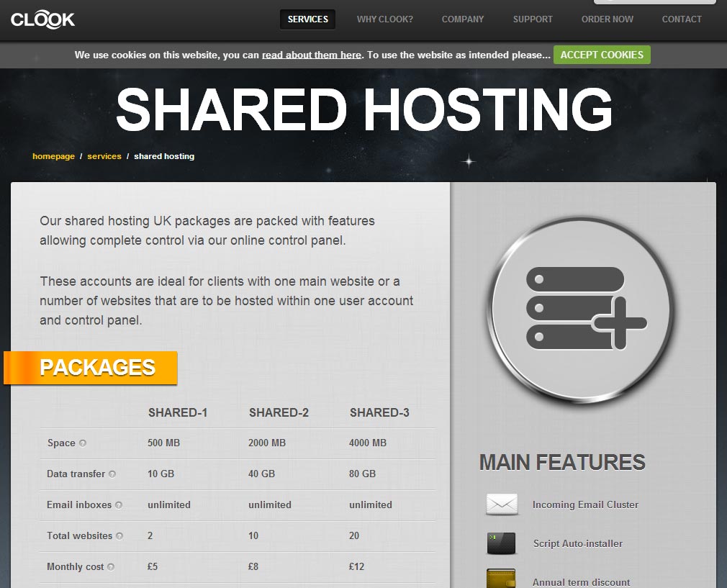Click the SHARED-1 total websites value '2'
This screenshot has width=727, height=588.
pos(150,535)
